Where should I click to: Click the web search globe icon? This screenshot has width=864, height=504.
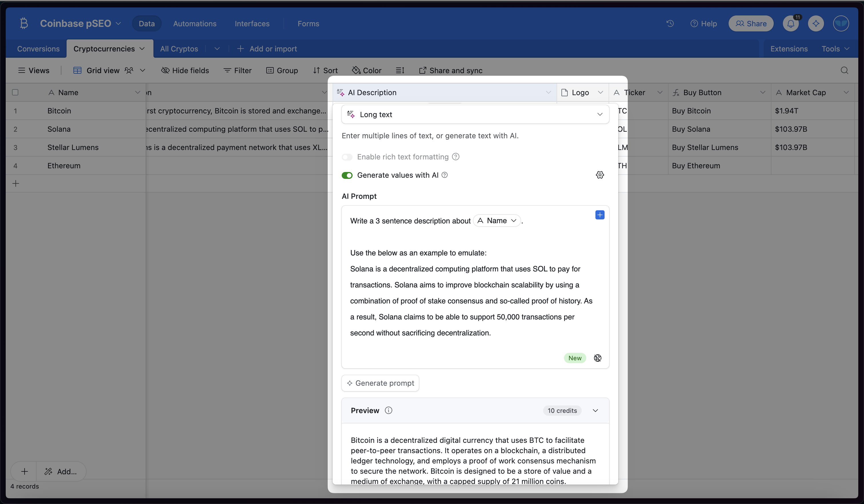598,358
